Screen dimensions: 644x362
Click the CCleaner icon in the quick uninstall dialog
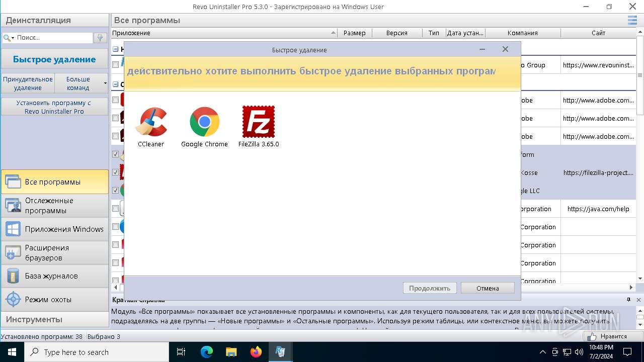151,122
